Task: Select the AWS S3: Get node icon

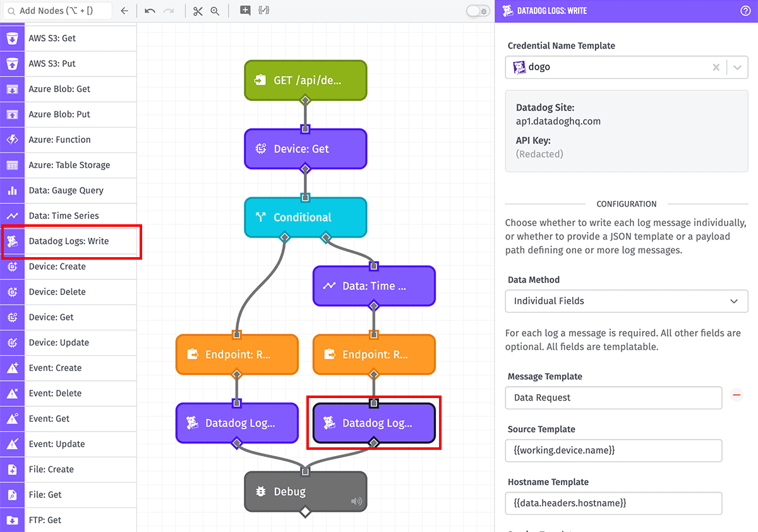Action: pos(11,38)
